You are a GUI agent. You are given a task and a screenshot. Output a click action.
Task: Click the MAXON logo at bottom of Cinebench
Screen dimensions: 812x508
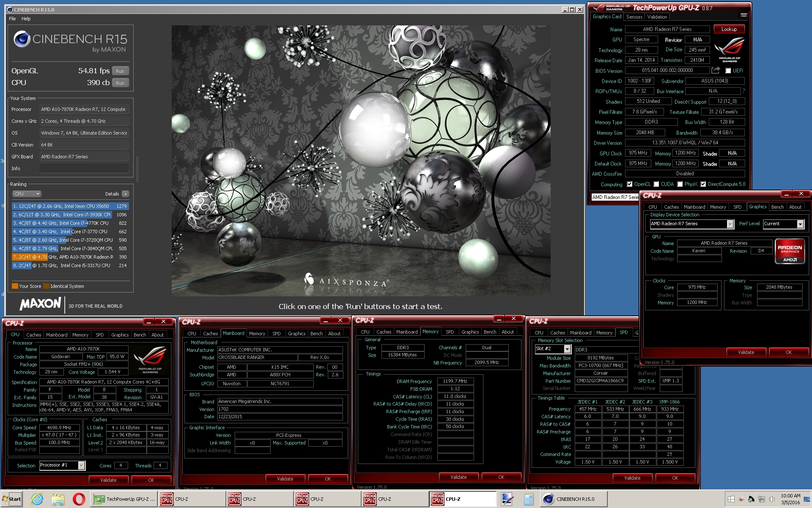41,304
